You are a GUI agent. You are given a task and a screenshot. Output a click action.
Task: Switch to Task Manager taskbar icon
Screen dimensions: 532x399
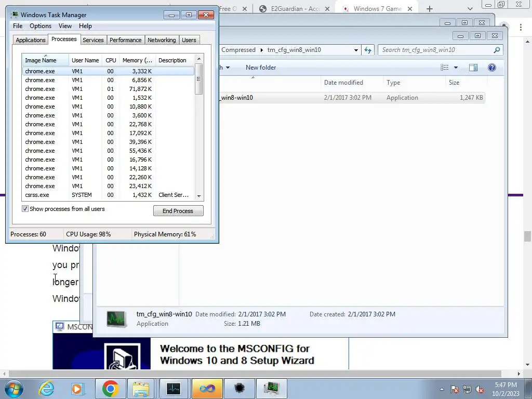pyautogui.click(x=271, y=389)
